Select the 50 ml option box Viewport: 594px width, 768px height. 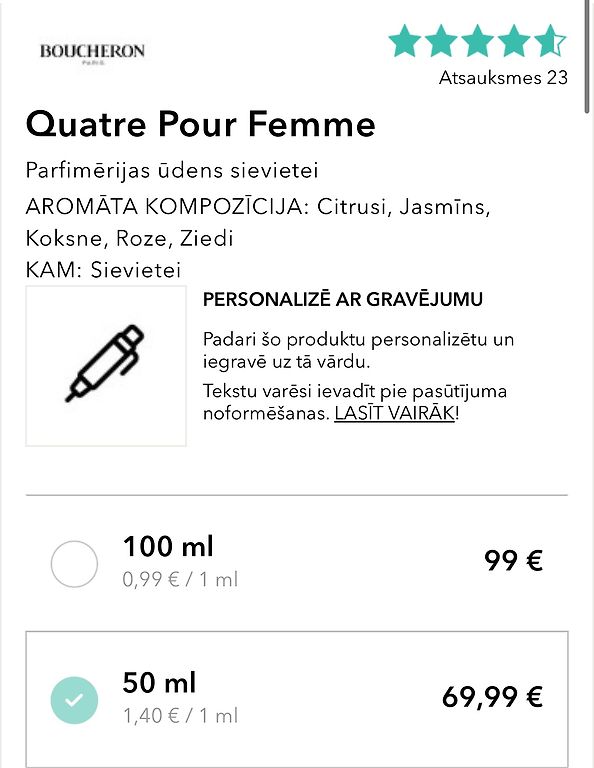pos(297,699)
